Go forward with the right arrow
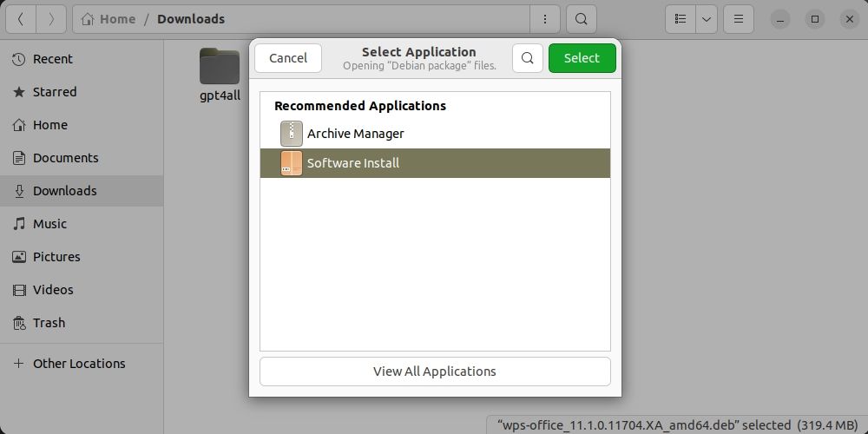 pyautogui.click(x=51, y=18)
